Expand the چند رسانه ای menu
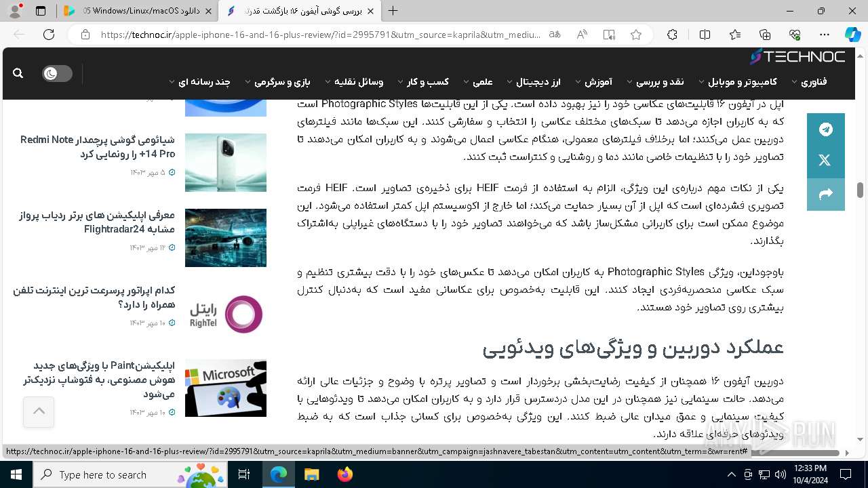Screen dimensions: 868x488 pos(199,82)
